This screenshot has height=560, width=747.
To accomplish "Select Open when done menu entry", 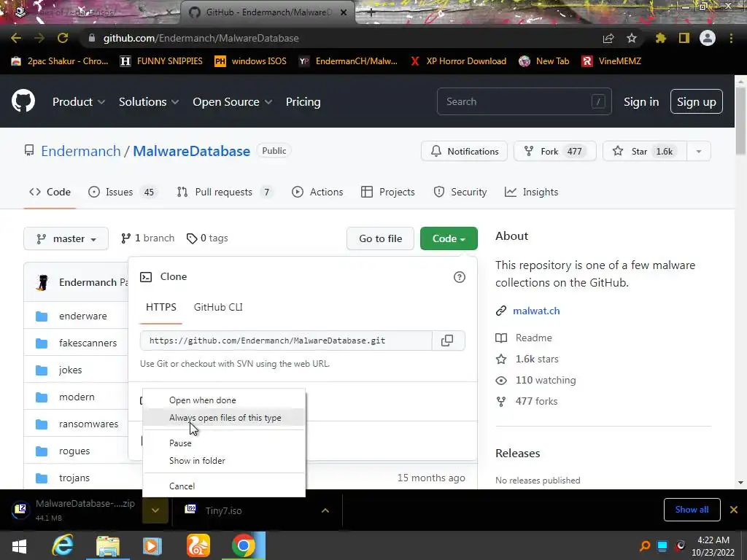I will tap(224, 400).
